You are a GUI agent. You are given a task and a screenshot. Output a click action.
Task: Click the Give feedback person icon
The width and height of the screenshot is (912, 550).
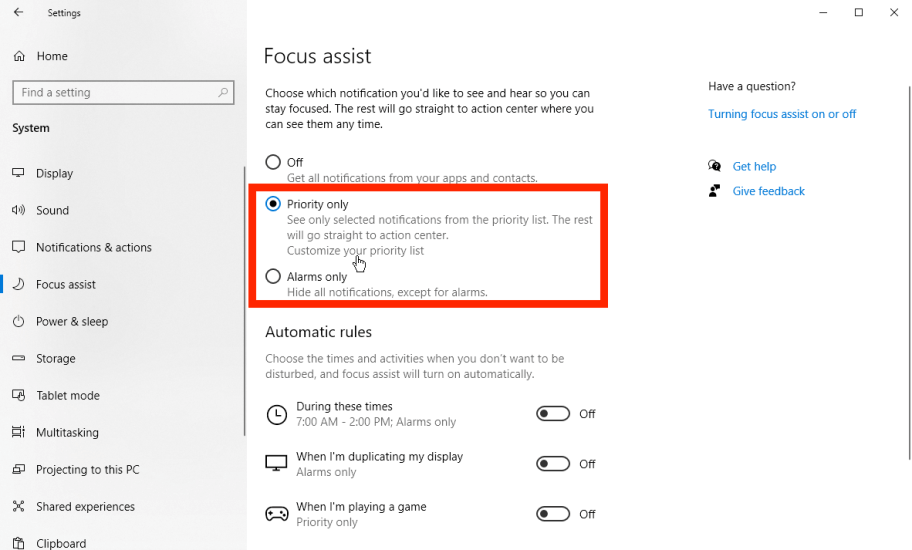pyautogui.click(x=714, y=191)
